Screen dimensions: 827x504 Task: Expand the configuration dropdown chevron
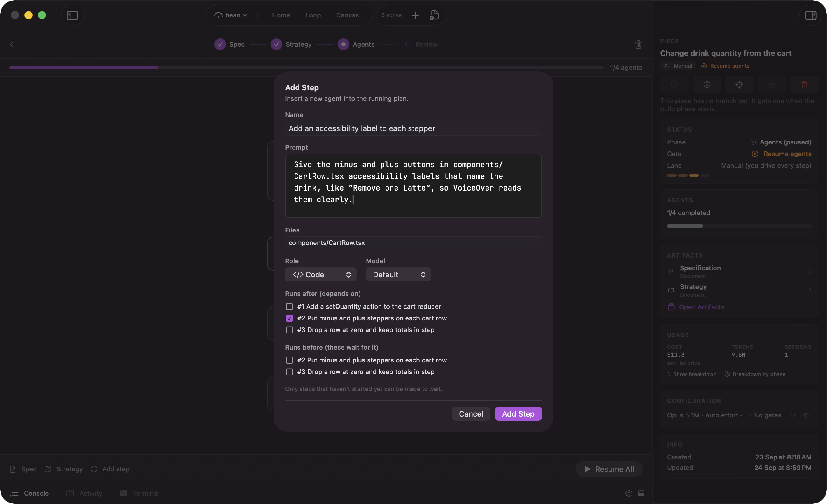pyautogui.click(x=793, y=415)
